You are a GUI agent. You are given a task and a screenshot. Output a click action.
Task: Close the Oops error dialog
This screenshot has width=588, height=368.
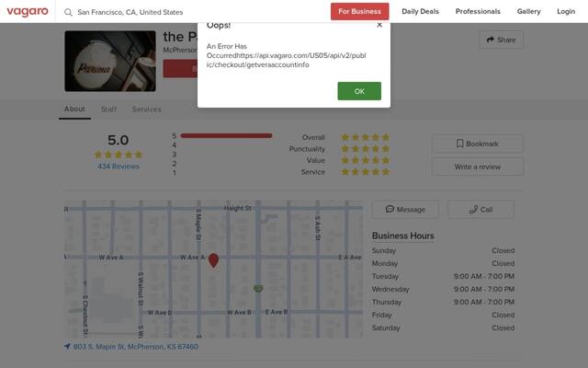[379, 25]
